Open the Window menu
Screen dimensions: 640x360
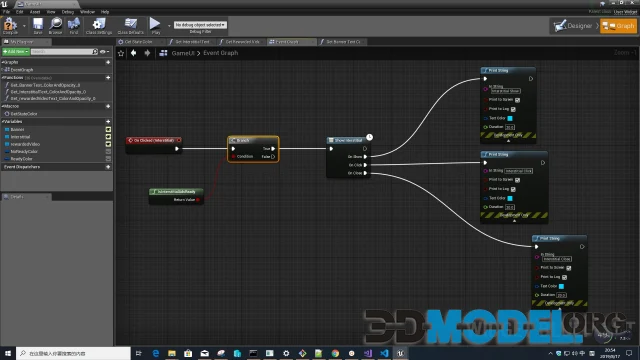tap(87, 12)
